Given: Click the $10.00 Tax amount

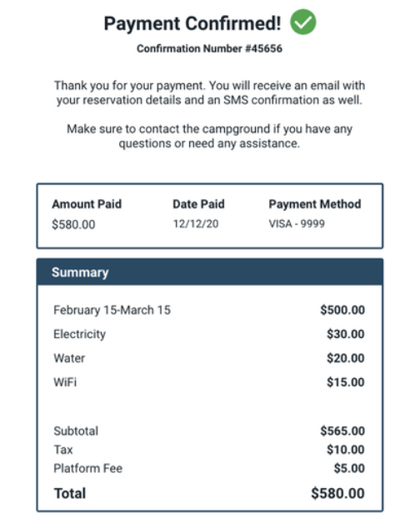Looking at the screenshot, I should [346, 450].
